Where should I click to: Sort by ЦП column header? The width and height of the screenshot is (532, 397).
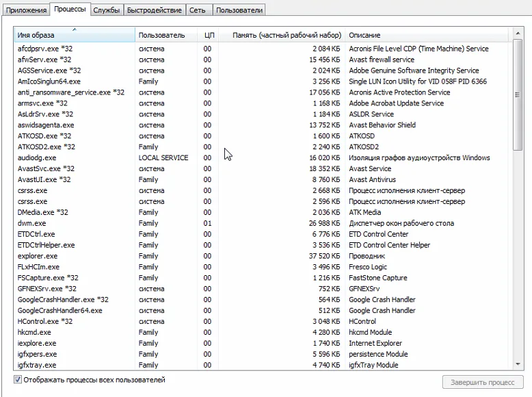click(x=208, y=35)
